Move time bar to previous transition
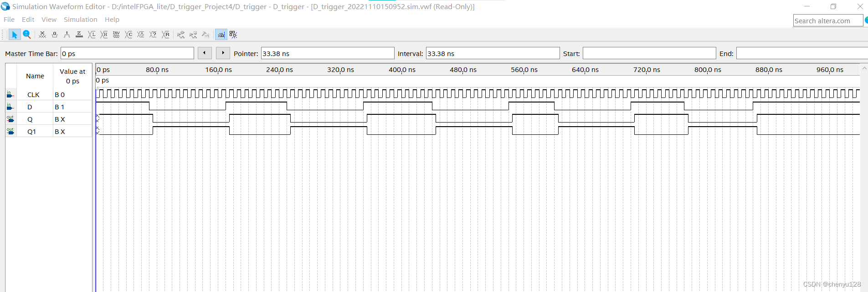 coord(205,53)
